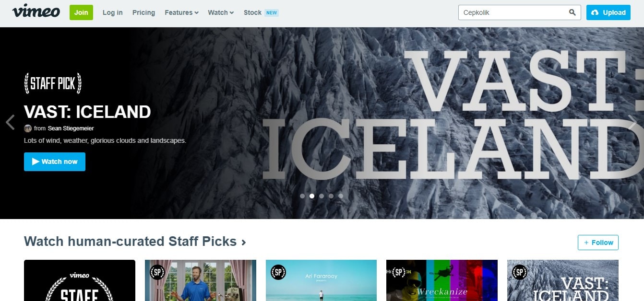Viewport: 644px width, 301px height.
Task: Expand the Features dropdown menu
Action: coord(181,12)
